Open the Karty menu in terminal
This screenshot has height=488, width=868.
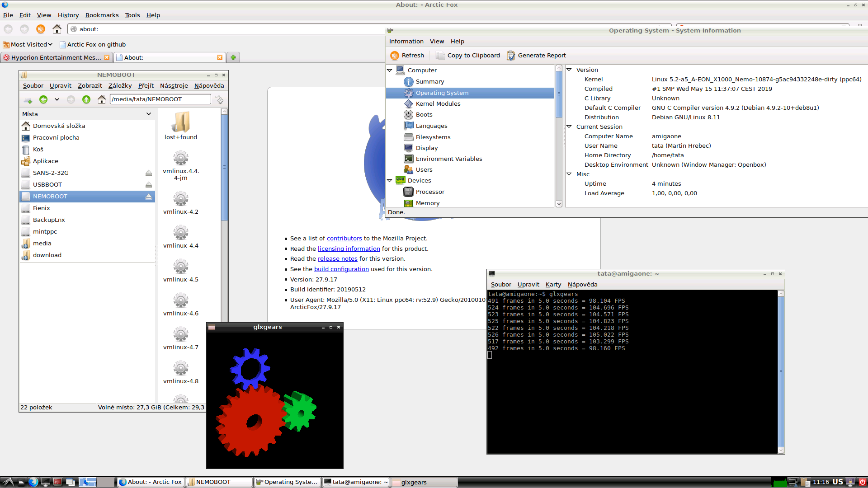coord(553,285)
